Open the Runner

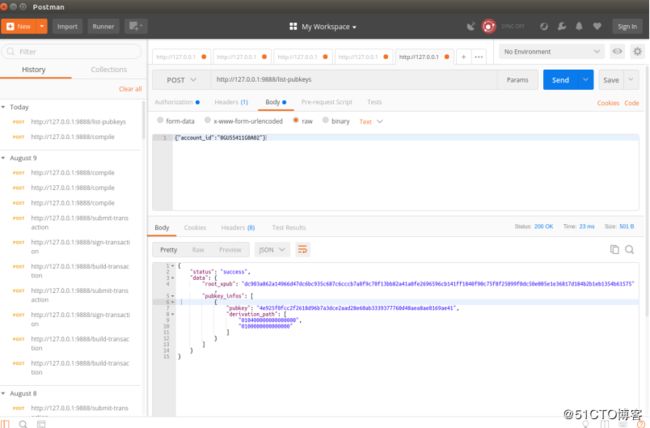(103, 26)
